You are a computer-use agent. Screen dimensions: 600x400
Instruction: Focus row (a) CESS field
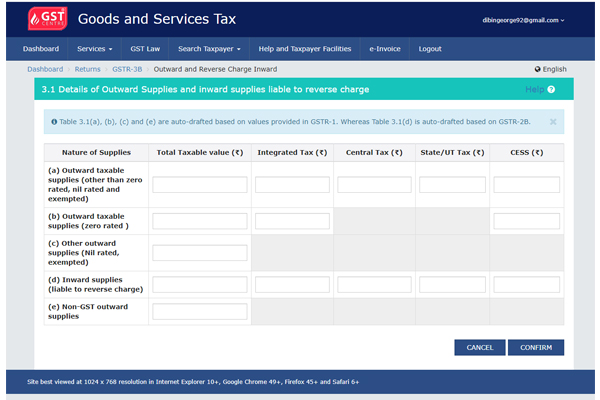[527, 184]
